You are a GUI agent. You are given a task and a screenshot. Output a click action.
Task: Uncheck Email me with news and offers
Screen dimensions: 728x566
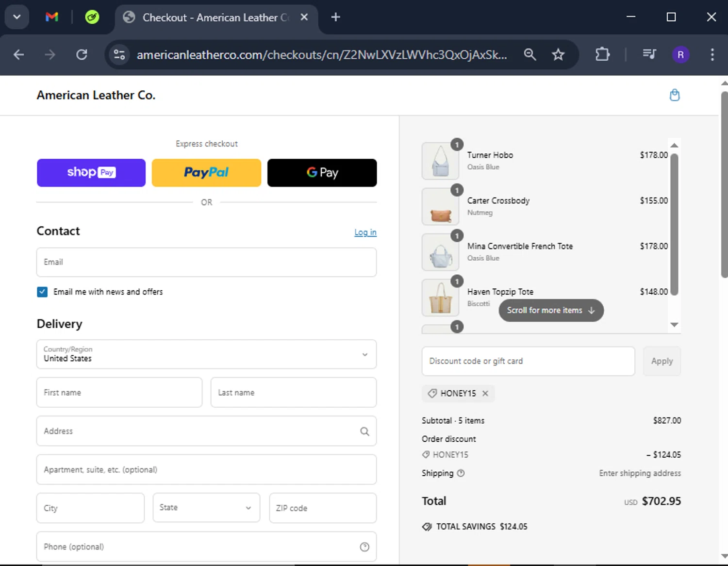point(42,292)
